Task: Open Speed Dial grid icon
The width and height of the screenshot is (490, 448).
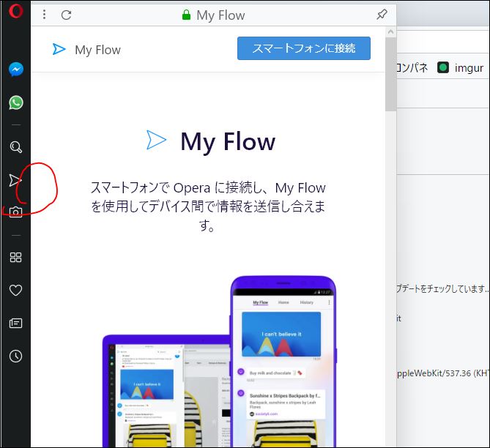Action: [x=15, y=258]
